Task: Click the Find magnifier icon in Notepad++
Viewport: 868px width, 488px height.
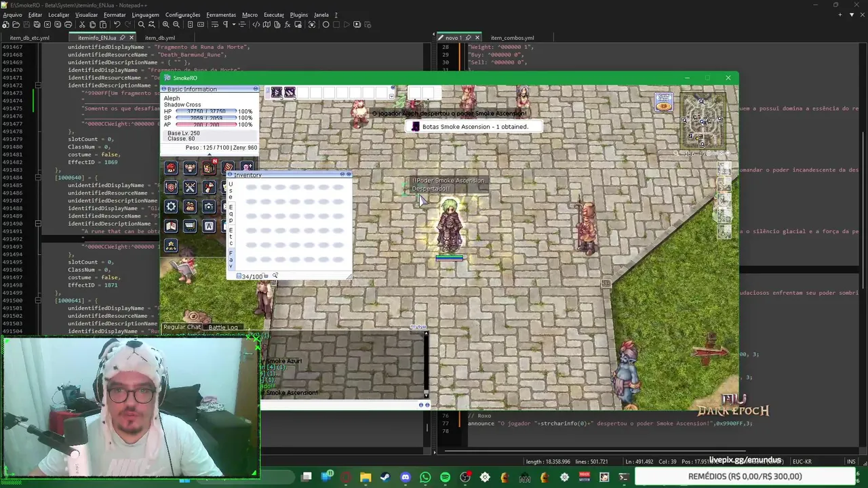Action: click(x=141, y=24)
